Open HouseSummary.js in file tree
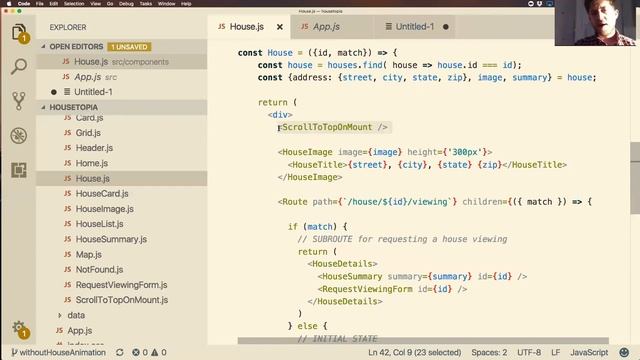This screenshot has width=640, height=360. (x=122, y=239)
